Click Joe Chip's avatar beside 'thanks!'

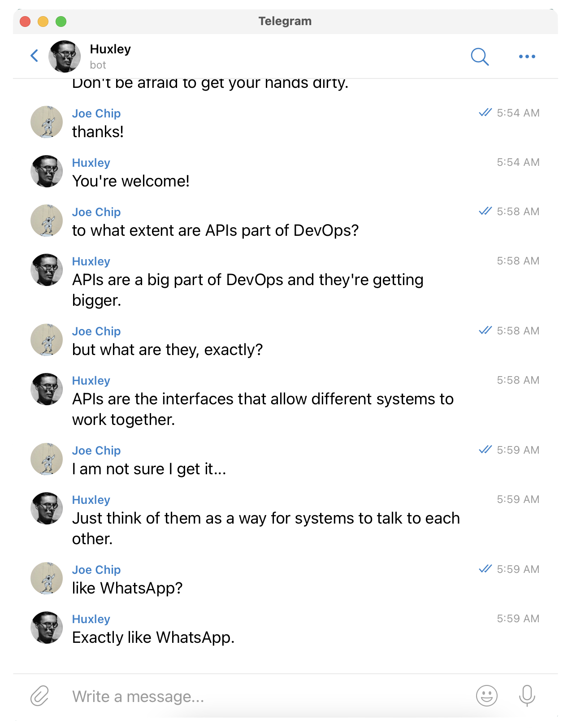47,122
